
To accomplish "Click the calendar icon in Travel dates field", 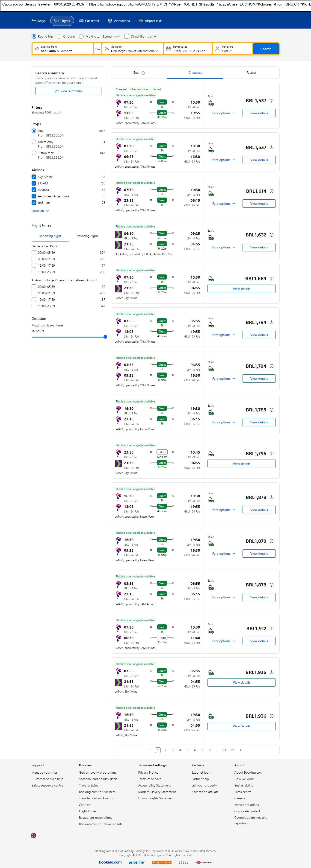I will [168, 49].
